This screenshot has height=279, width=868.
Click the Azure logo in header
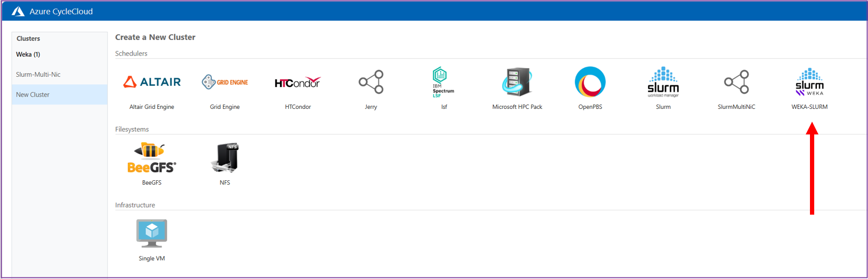pos(18,11)
